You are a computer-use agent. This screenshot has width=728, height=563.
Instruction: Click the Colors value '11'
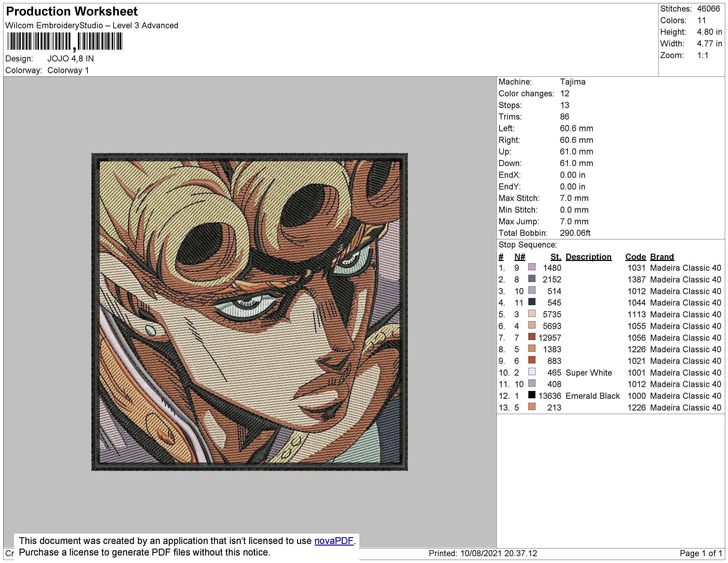[x=701, y=20]
